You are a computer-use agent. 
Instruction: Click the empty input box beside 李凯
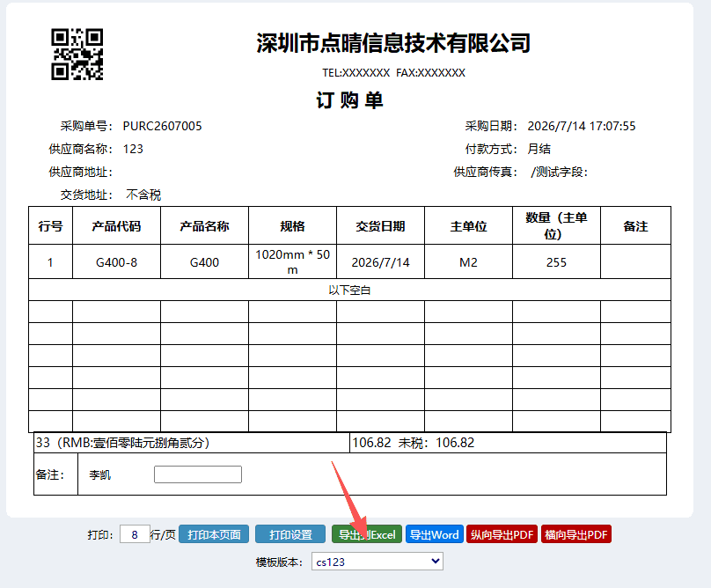(x=198, y=474)
